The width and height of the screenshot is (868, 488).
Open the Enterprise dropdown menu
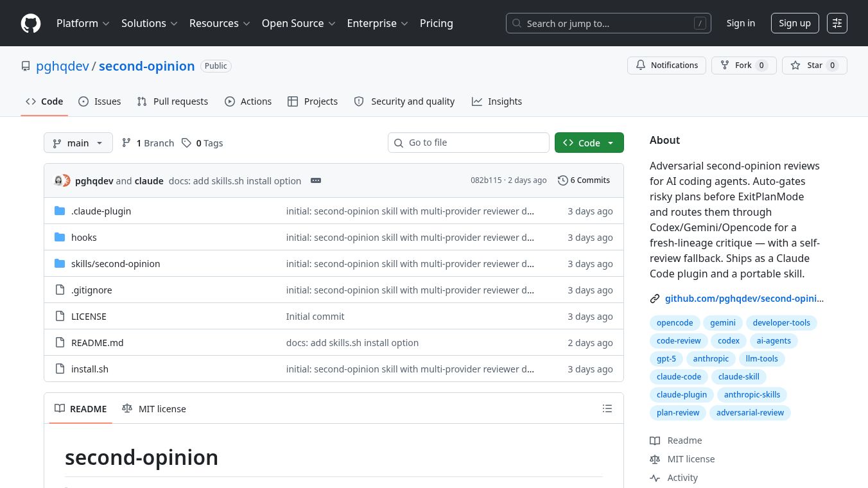coord(378,23)
